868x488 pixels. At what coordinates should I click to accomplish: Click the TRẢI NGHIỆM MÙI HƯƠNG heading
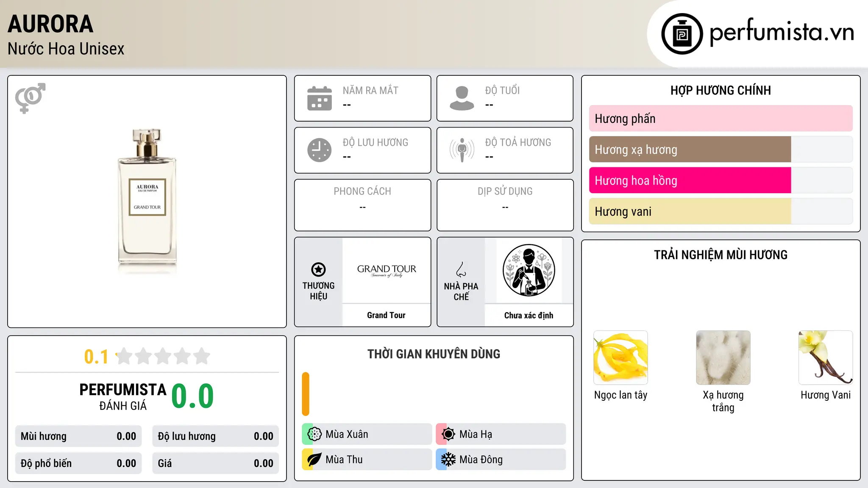point(721,255)
